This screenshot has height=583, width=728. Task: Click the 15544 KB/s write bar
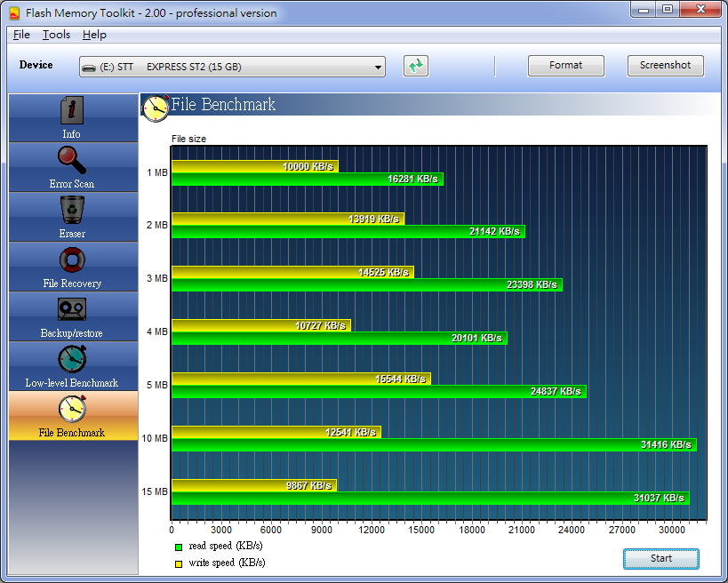(x=301, y=379)
